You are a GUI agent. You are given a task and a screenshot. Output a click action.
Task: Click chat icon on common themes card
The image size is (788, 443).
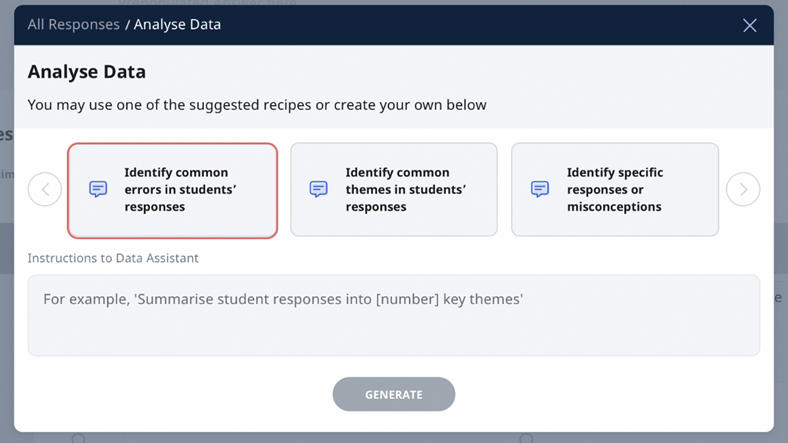319,189
